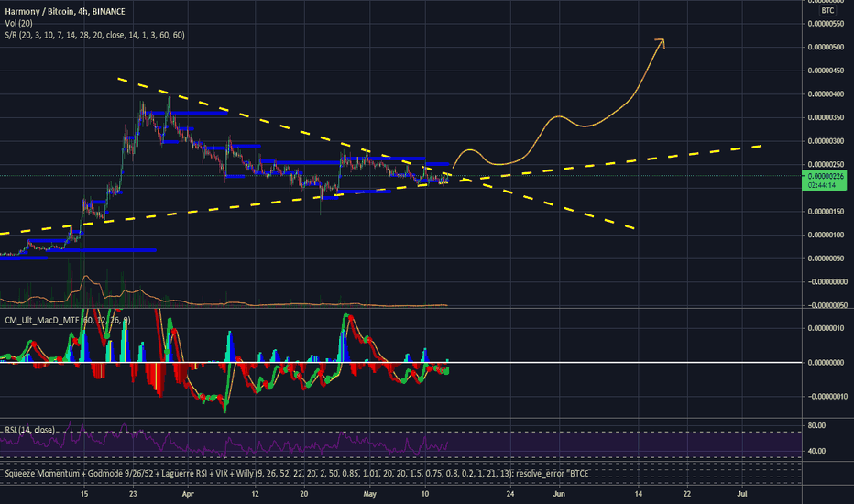Click the May label on time axis
854x504 pixels.
[370, 494]
